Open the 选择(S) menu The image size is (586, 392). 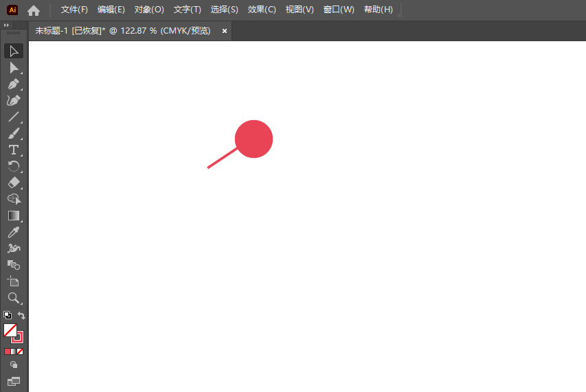(224, 10)
